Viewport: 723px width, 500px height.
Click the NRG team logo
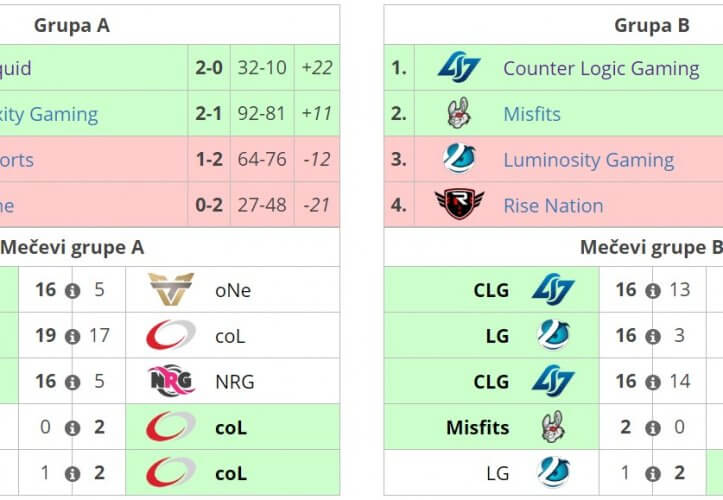point(171,381)
